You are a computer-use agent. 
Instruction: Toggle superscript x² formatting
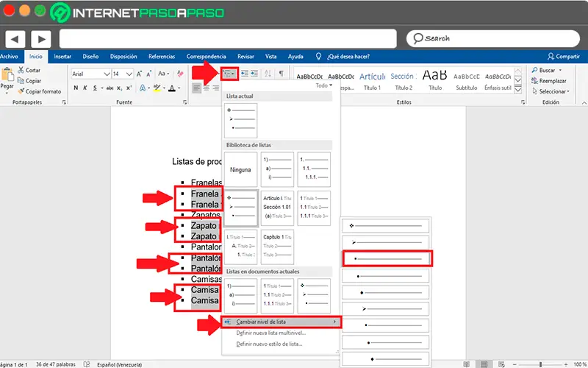point(129,88)
